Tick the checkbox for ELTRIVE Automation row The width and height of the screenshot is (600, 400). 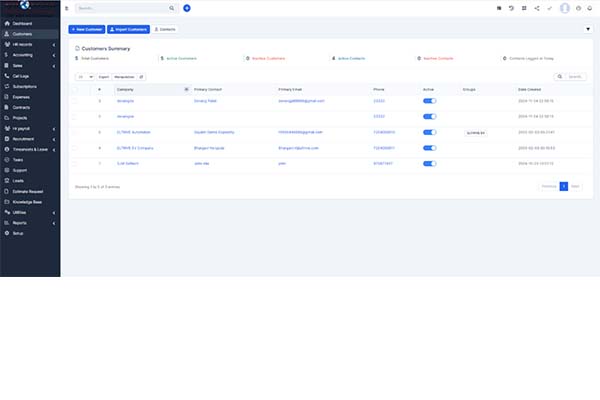(x=75, y=132)
